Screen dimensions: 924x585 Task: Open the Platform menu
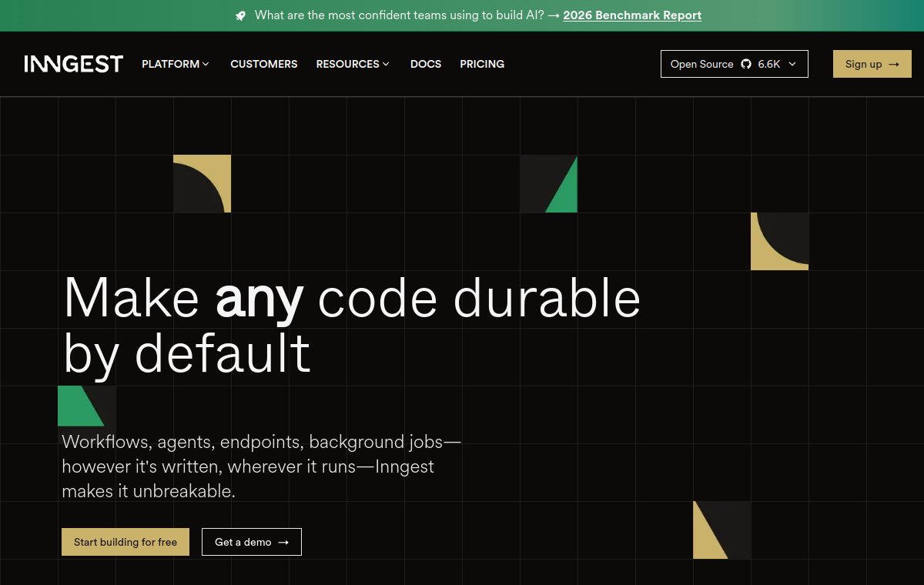click(x=176, y=64)
